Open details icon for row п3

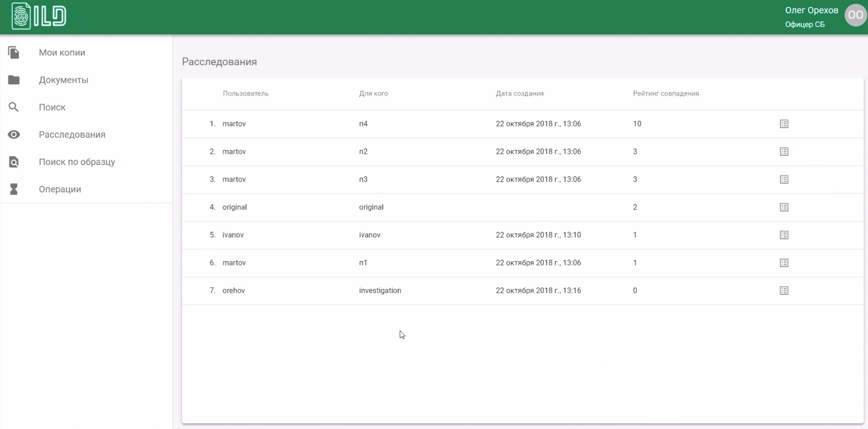pyautogui.click(x=784, y=180)
